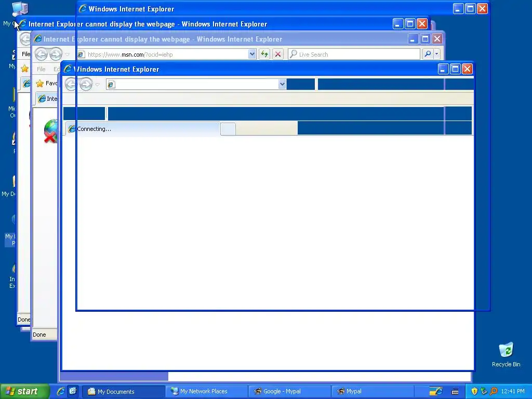Click the globe with red X error icon

pyautogui.click(x=50, y=131)
